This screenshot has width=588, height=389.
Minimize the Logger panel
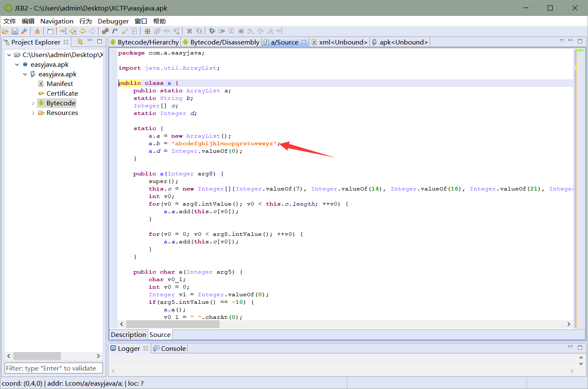(x=570, y=347)
